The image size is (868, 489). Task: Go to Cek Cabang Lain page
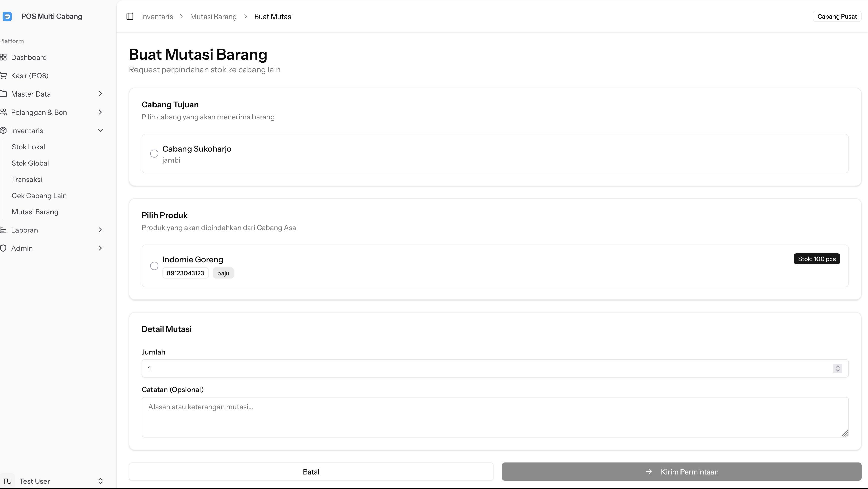pyautogui.click(x=39, y=196)
